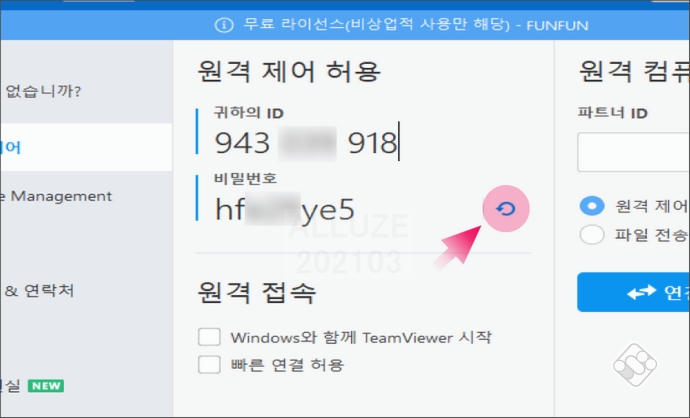This screenshot has height=418, width=690.
Task: Click the 귀하의 ID label
Action: [x=249, y=113]
